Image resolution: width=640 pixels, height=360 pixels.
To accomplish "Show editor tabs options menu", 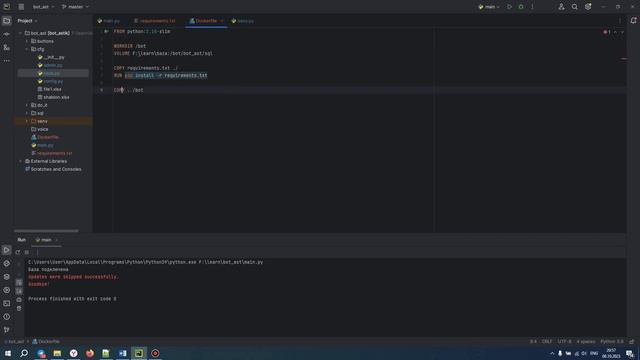I will pyautogui.click(x=620, y=21).
